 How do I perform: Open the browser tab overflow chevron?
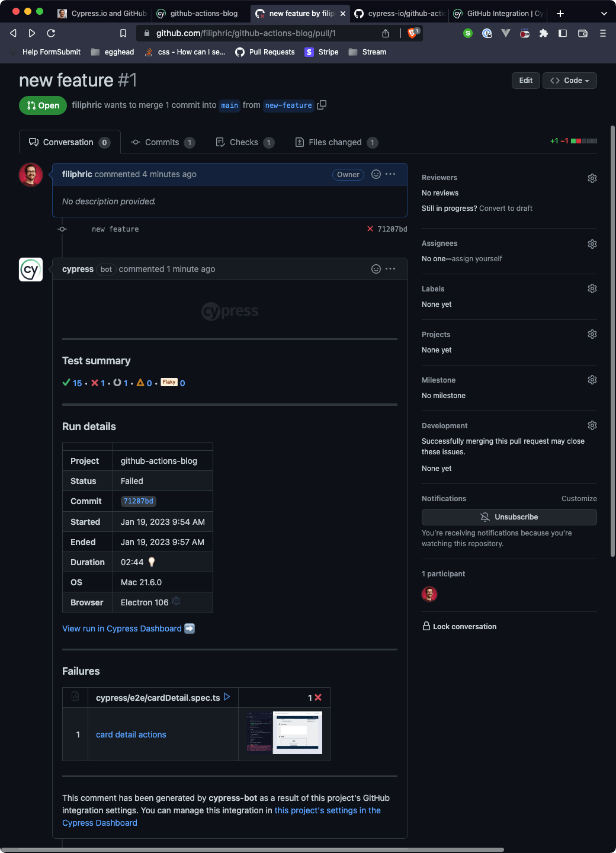(604, 13)
